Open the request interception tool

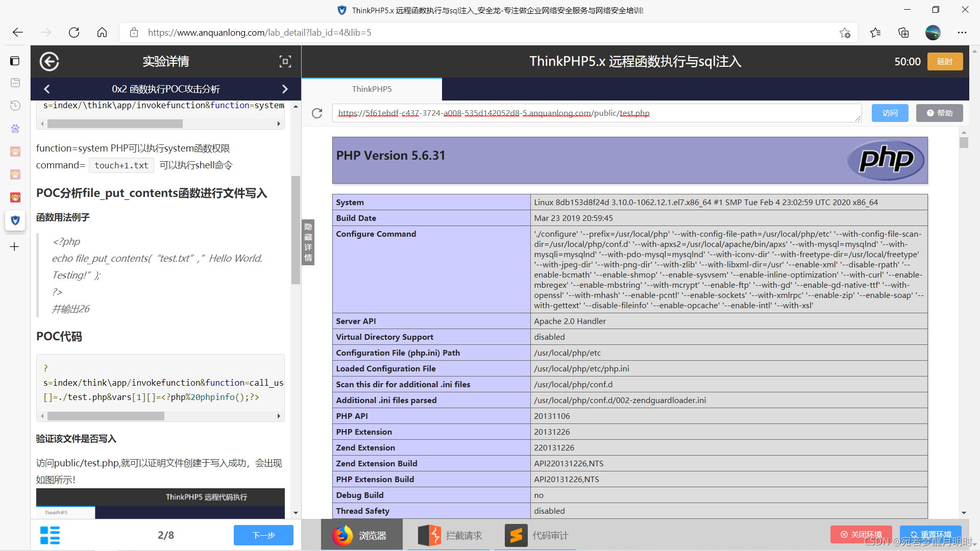point(450,535)
